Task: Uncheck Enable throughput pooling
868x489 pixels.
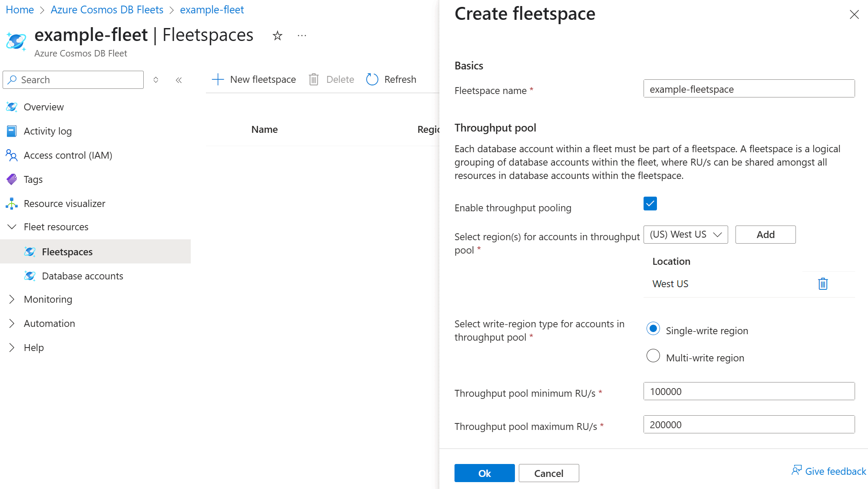Action: click(x=650, y=203)
